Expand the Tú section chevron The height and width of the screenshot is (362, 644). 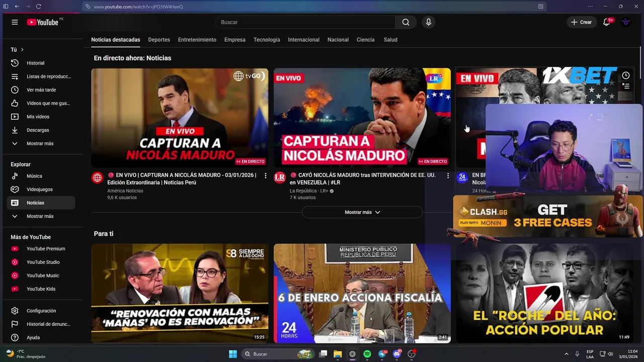click(x=22, y=50)
